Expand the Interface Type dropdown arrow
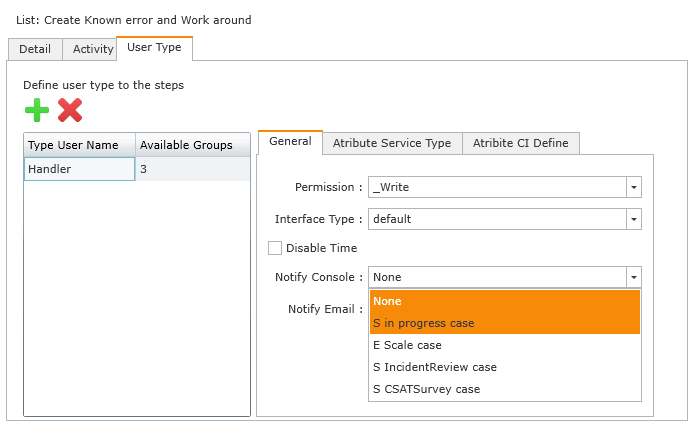The width and height of the screenshot is (694, 426). (633, 219)
